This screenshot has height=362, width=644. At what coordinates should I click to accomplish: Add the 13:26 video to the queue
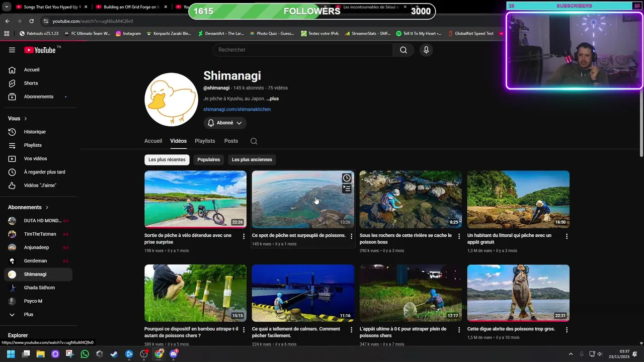[347, 189]
